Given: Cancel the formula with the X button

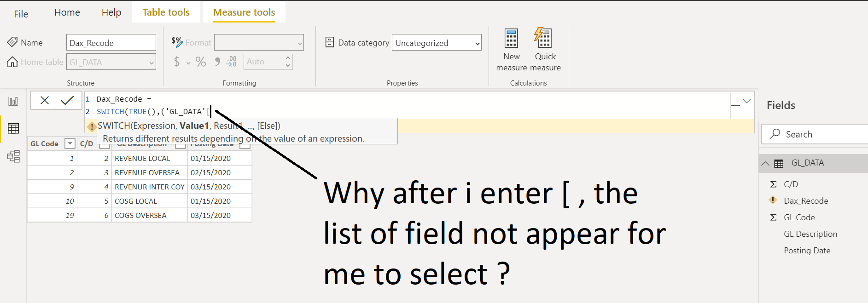Looking at the screenshot, I should 45,100.
